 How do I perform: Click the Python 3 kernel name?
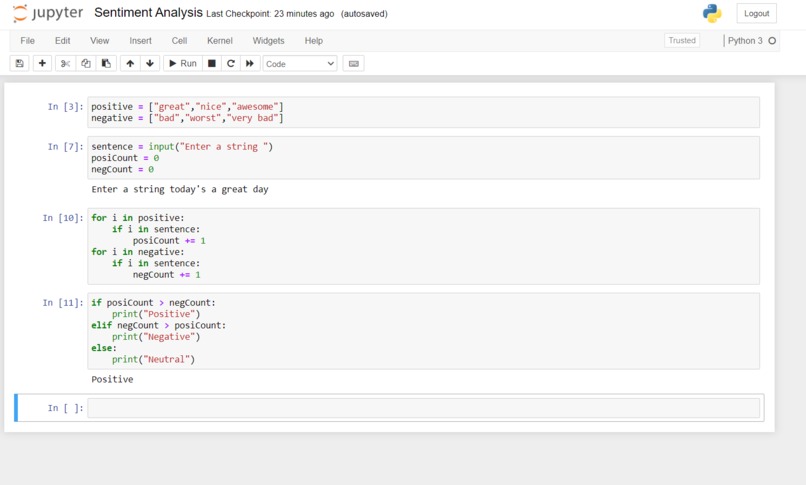pos(745,41)
